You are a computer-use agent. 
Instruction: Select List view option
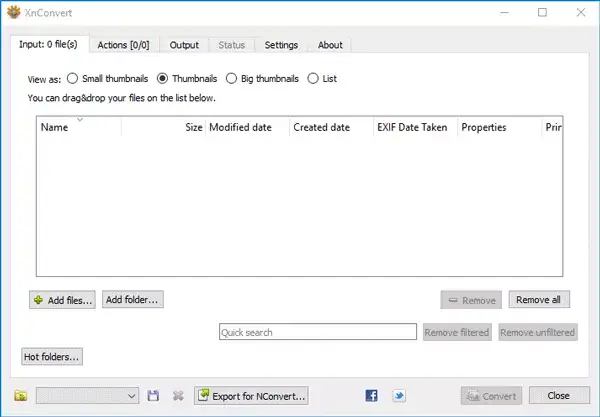tap(322, 78)
